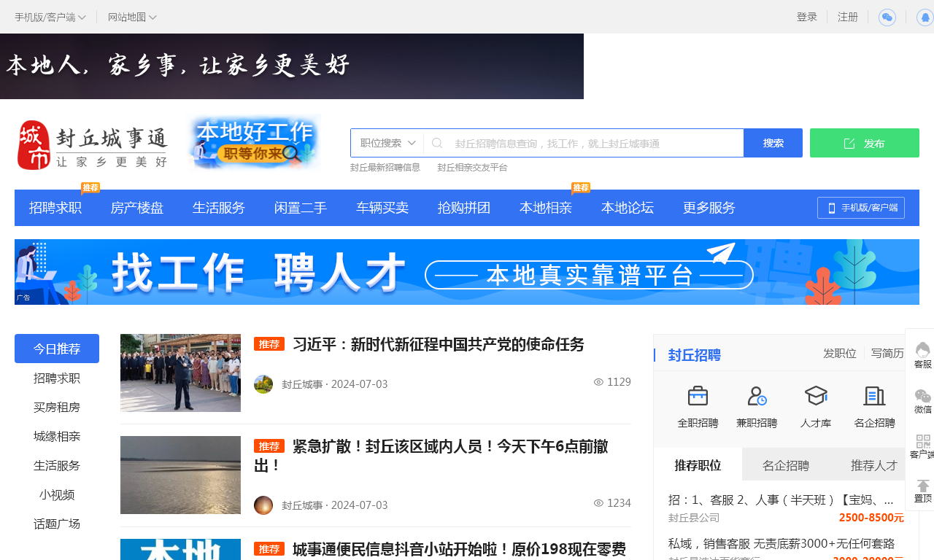
Task: Open 房产楼盘 in main navigation
Action: 137,208
